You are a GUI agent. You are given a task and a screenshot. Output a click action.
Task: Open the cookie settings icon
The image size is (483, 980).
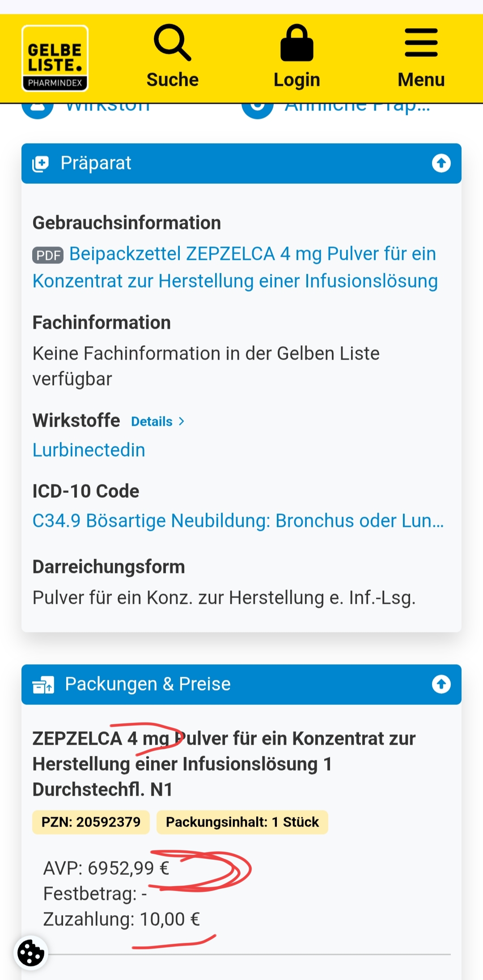(x=30, y=953)
